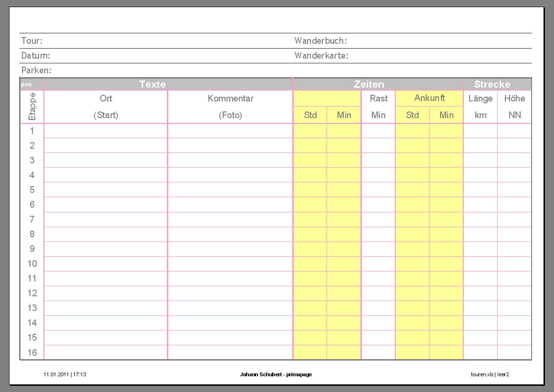The width and height of the screenshot is (554, 392).
Task: Select row number 6
Action: point(32,204)
